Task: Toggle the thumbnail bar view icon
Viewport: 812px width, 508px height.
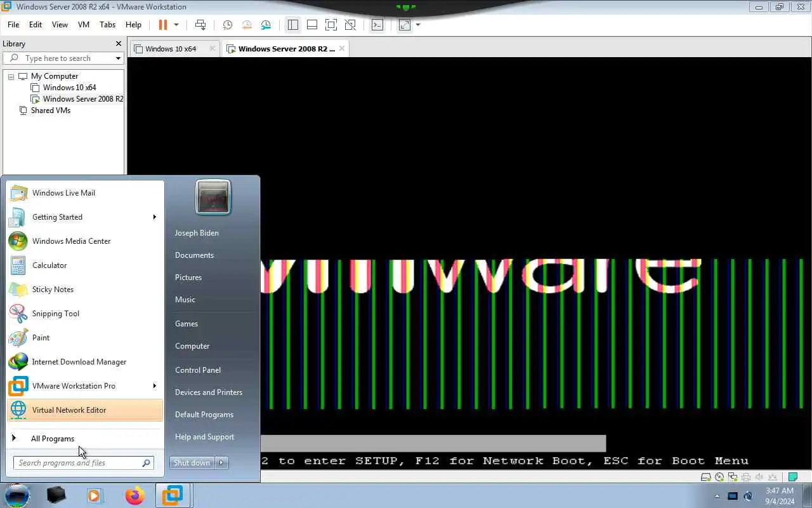Action: [312, 25]
